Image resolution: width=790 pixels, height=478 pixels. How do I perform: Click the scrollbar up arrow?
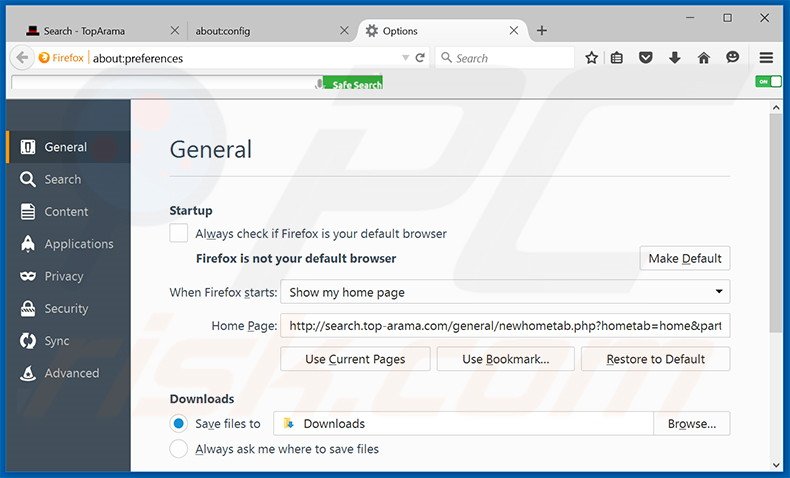776,107
